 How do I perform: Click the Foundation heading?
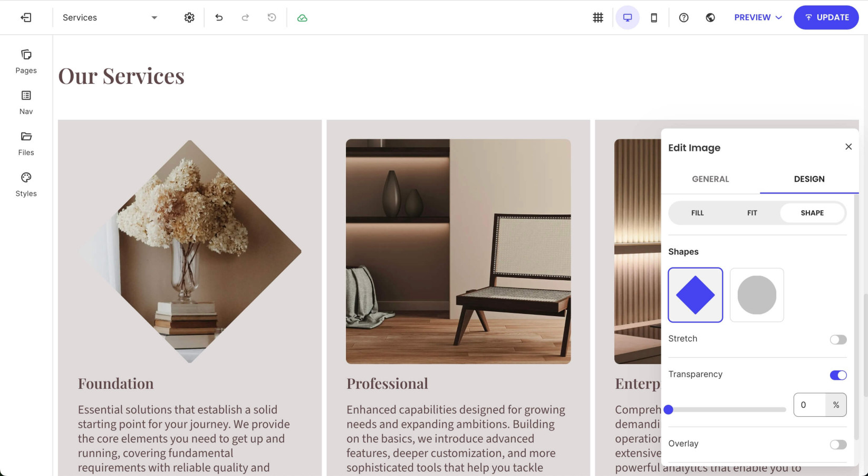[116, 384]
